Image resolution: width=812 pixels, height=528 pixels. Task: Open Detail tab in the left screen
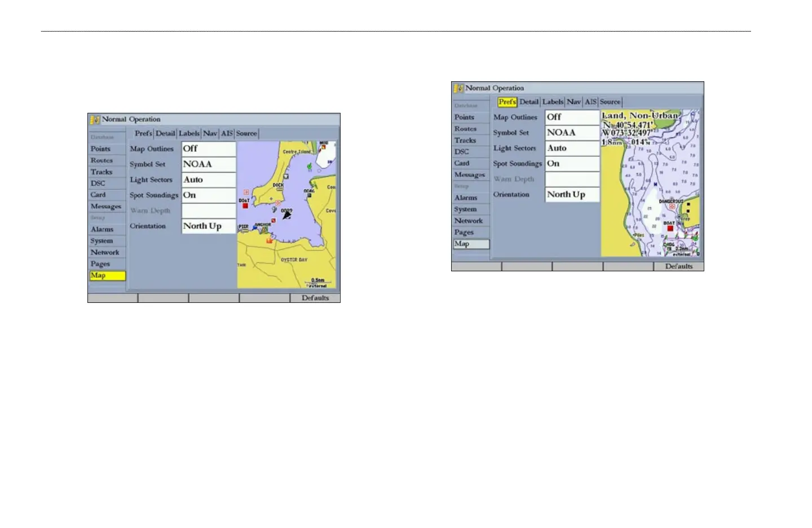(x=165, y=134)
